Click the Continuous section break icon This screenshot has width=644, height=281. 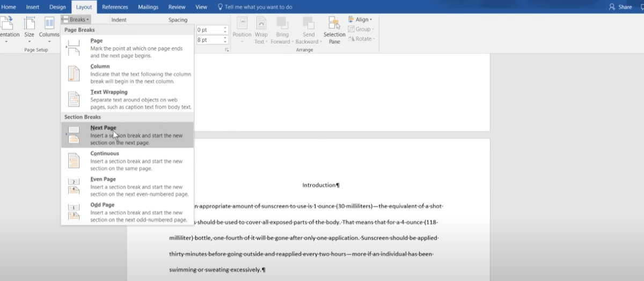tap(74, 161)
